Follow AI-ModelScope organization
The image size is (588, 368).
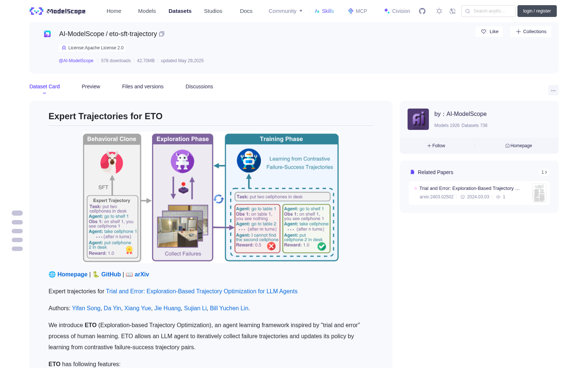point(436,146)
